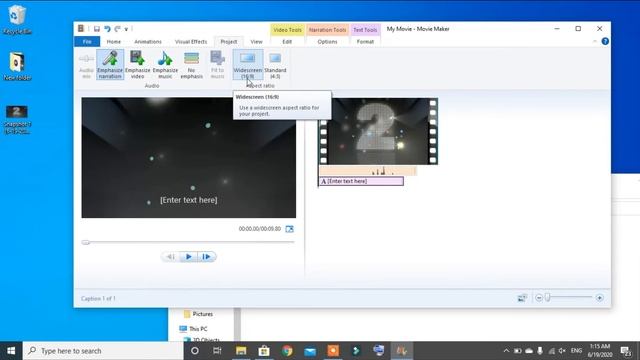The height and width of the screenshot is (360, 640).
Task: Open the View ribbon tab
Action: [256, 42]
